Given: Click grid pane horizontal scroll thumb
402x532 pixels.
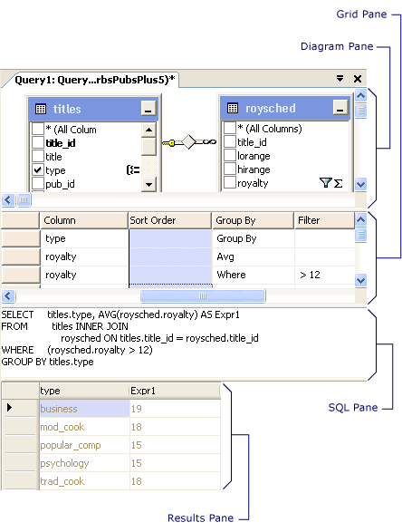Looking at the screenshot, I should point(203,295).
